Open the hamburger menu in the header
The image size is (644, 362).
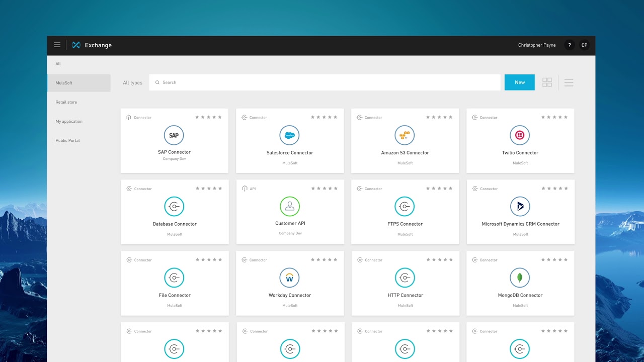(x=57, y=45)
